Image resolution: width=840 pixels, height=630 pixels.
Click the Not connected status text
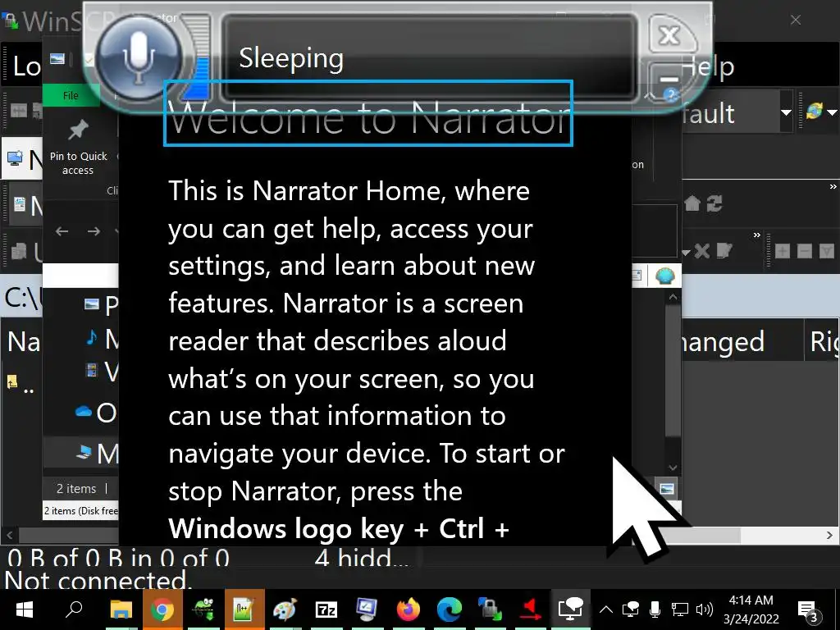tap(97, 581)
